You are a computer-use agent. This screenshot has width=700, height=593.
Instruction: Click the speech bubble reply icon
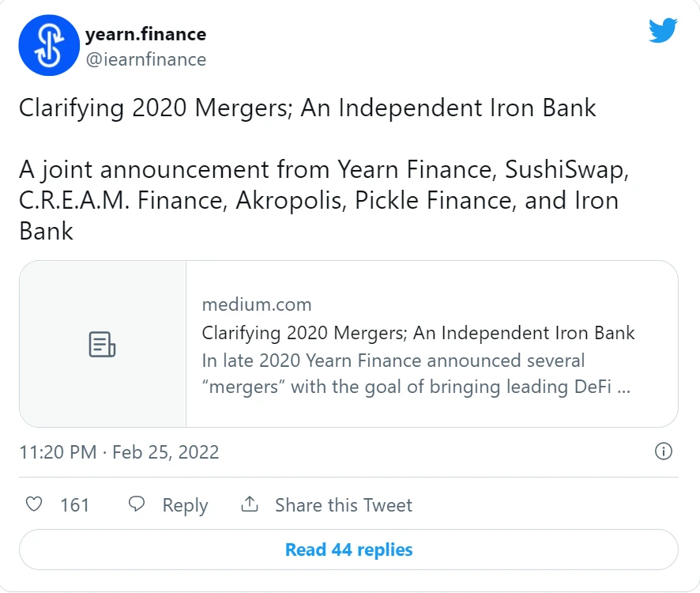pyautogui.click(x=137, y=504)
